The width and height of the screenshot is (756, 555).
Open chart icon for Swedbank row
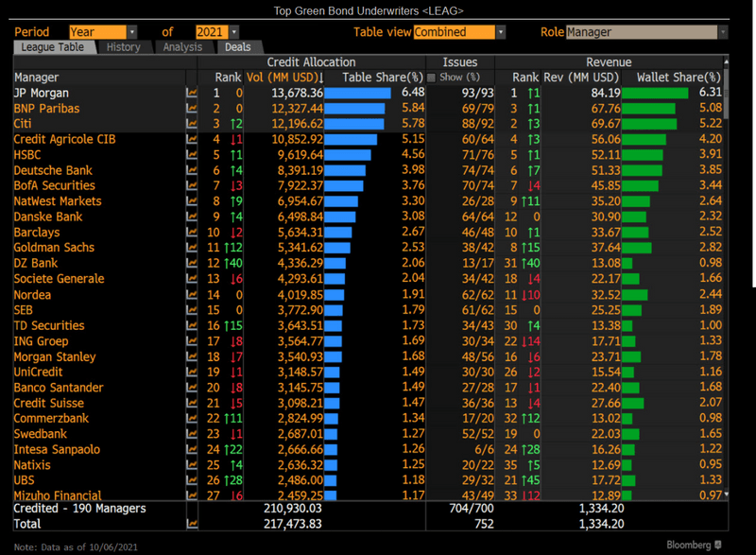click(x=192, y=433)
